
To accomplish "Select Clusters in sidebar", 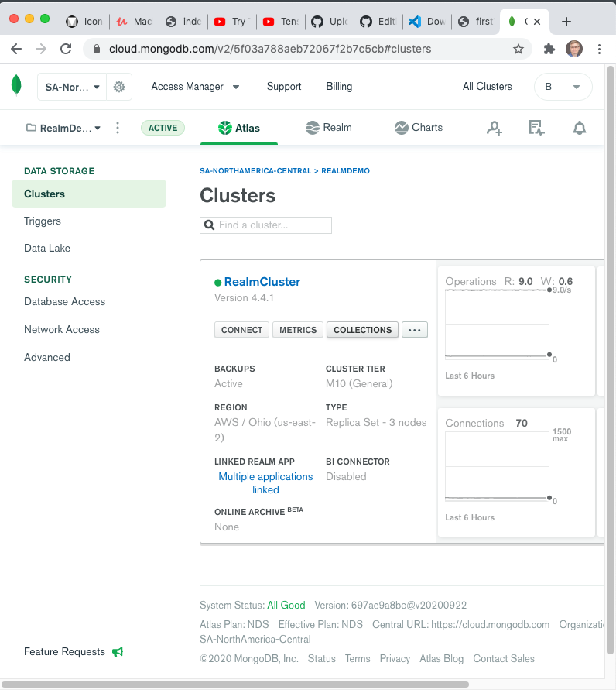I will coord(89,194).
